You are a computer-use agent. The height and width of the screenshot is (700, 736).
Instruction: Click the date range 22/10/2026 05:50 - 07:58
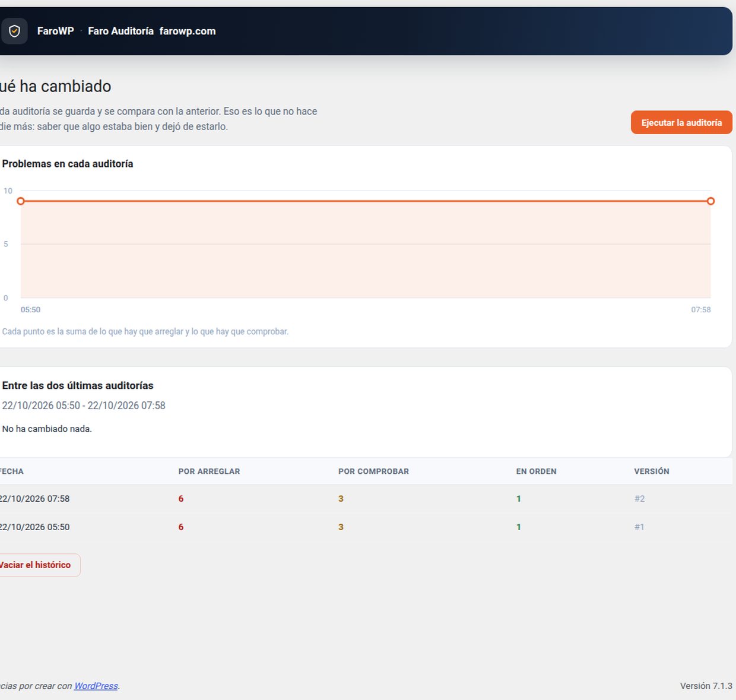[x=84, y=406]
